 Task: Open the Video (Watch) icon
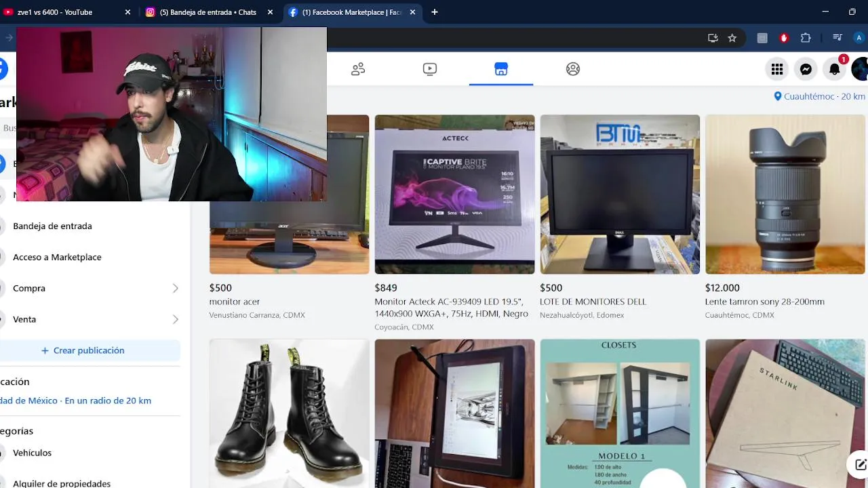430,69
